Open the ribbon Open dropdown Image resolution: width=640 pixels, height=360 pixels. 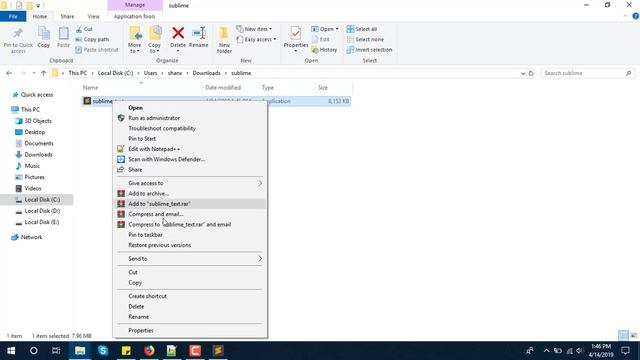pyautogui.click(x=325, y=29)
